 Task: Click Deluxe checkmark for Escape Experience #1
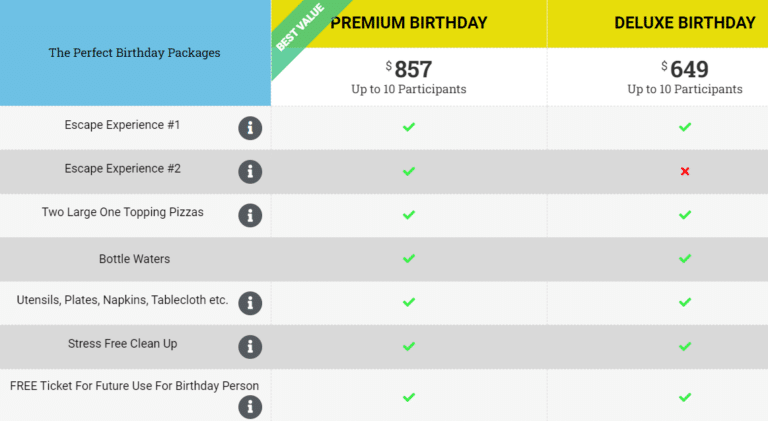tap(685, 127)
